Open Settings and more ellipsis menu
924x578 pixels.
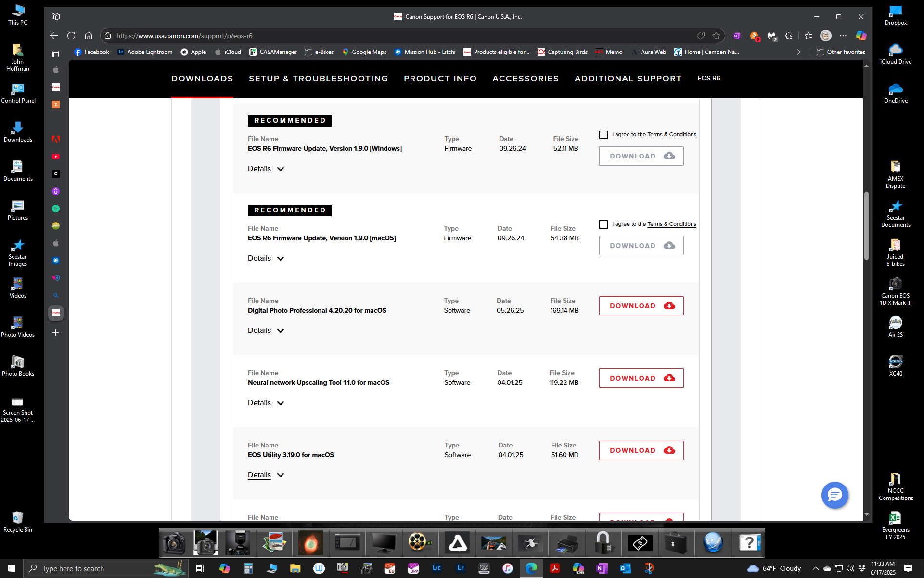pos(843,36)
